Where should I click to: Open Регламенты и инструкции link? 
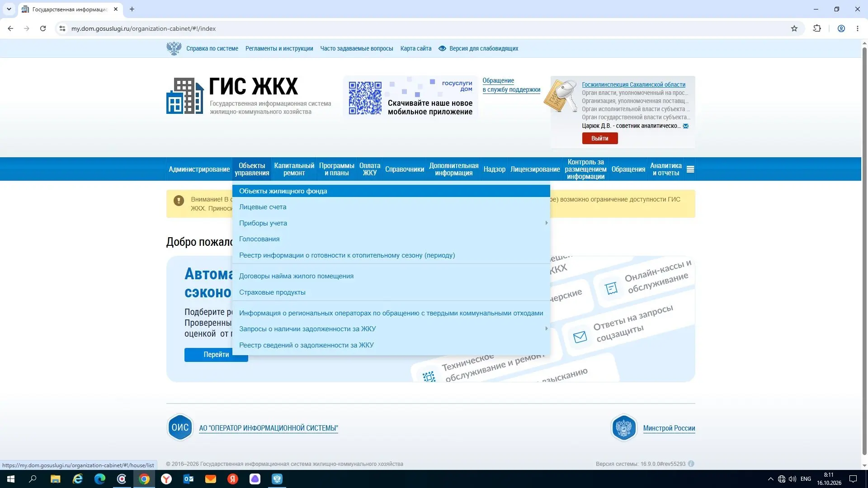(279, 48)
